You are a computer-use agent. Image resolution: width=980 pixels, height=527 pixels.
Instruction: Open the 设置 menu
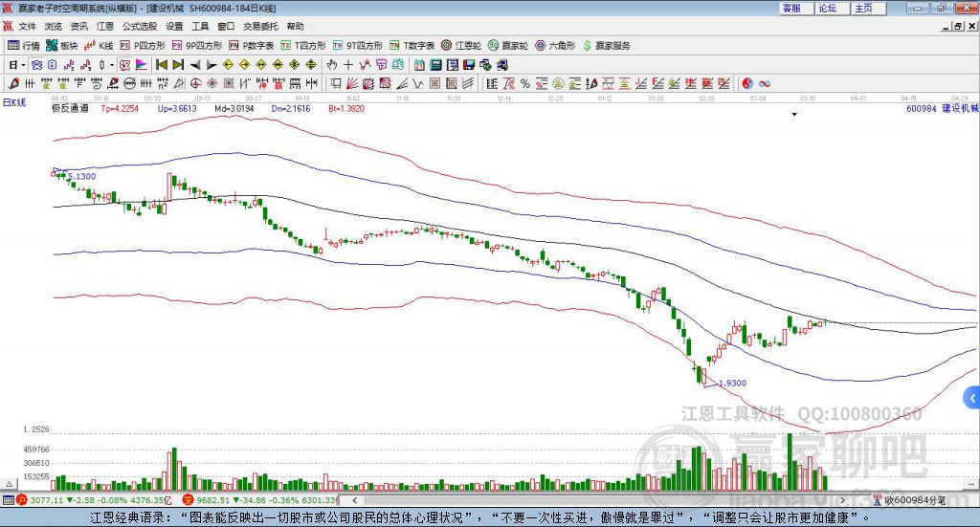click(174, 26)
